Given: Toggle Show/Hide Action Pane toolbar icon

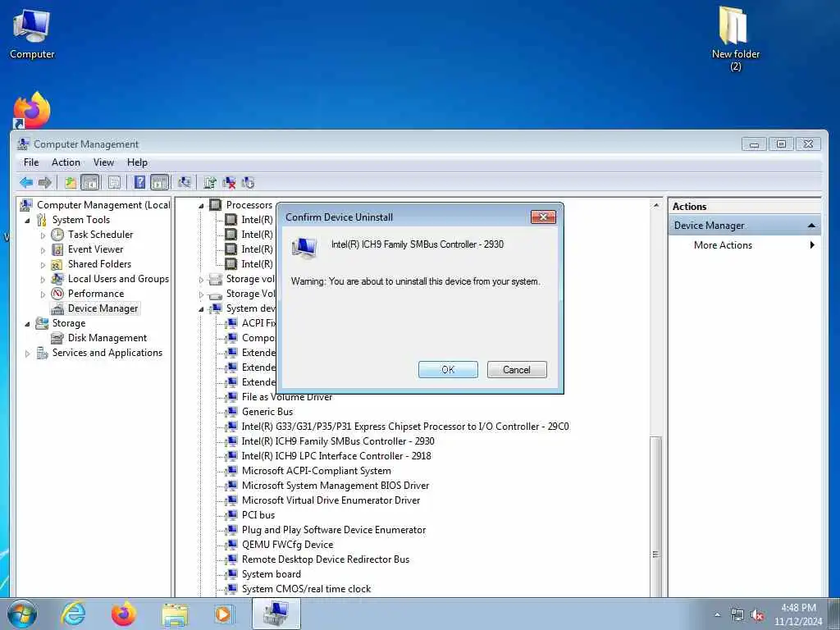Looking at the screenshot, I should click(x=160, y=183).
